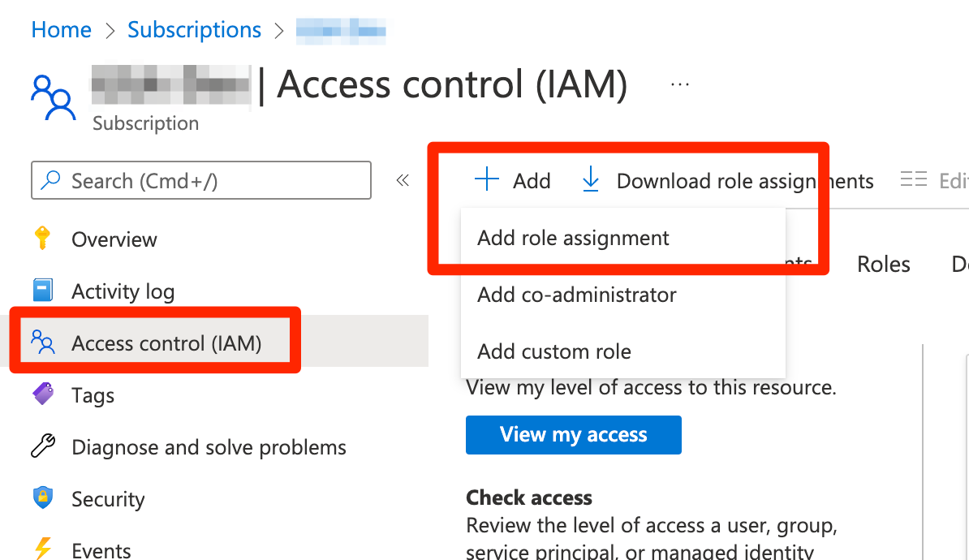Click the Edit columns icon

click(x=913, y=180)
